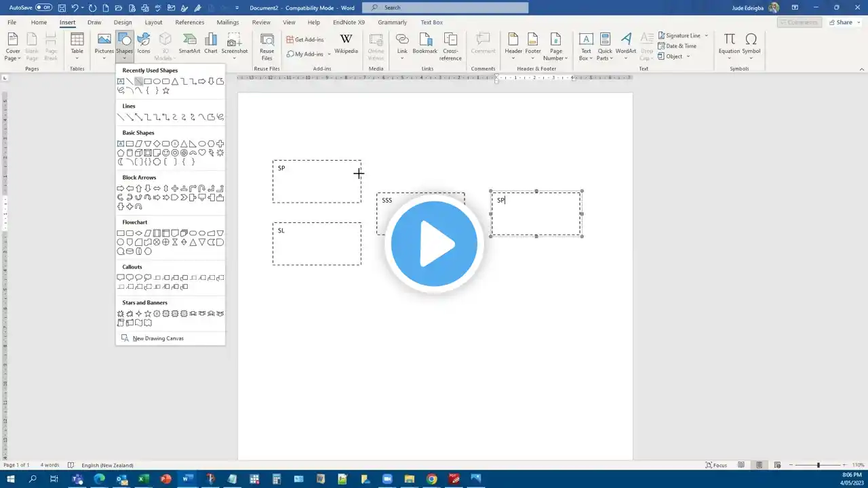The image size is (868, 488).
Task: Select the smiley face basic shape
Action: tap(166, 152)
